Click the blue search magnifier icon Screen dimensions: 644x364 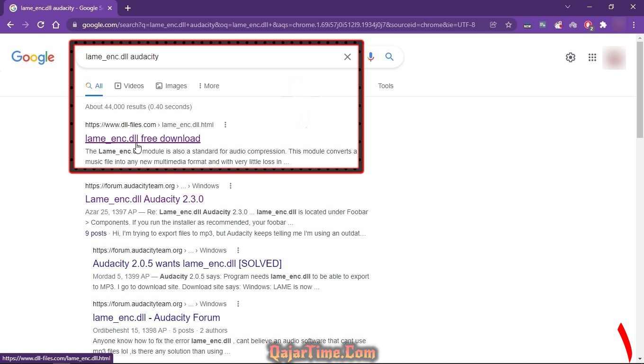(389, 57)
